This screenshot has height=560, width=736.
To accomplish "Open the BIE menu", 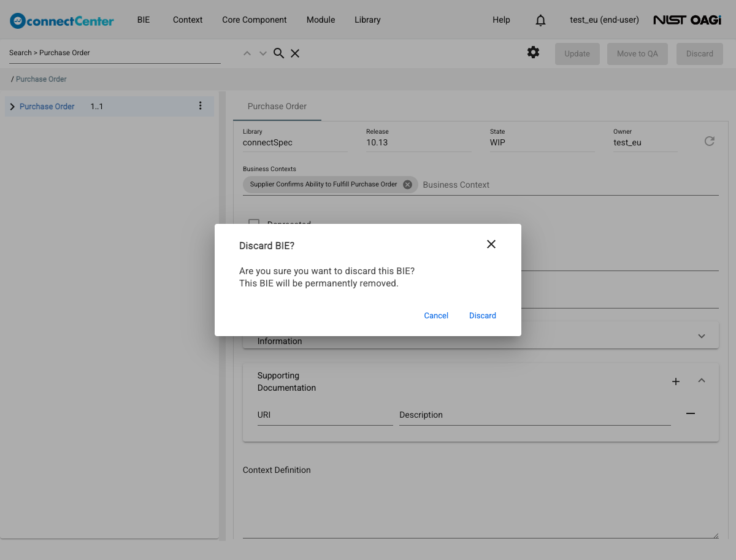I will tap(144, 20).
